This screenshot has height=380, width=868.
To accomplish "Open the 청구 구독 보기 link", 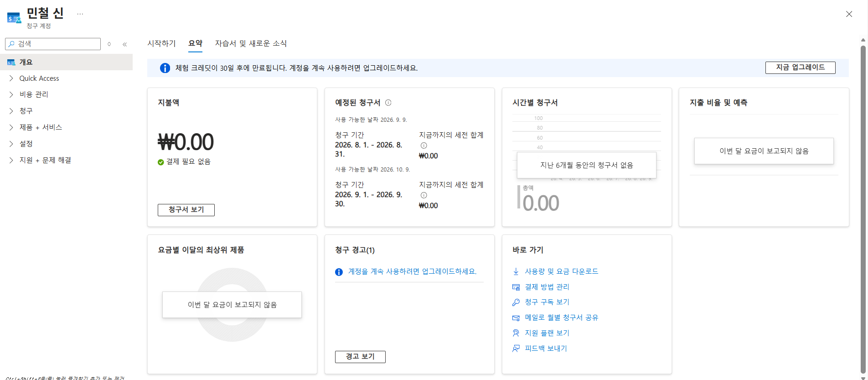I will 547,302.
